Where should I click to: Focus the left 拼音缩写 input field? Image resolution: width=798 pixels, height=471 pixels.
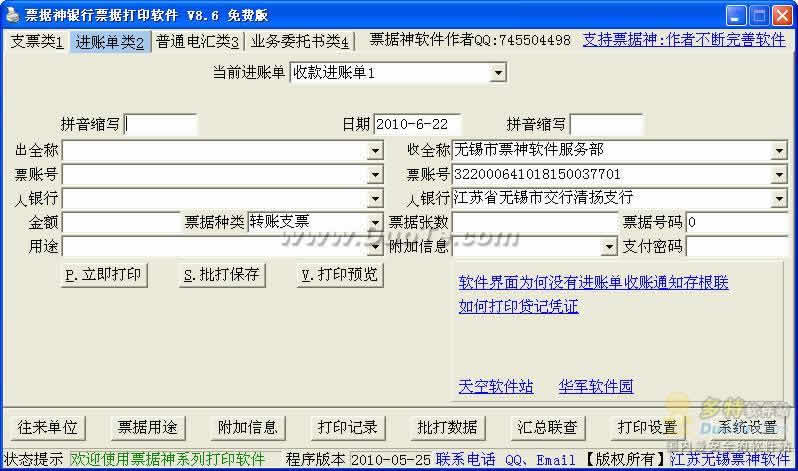(161, 125)
